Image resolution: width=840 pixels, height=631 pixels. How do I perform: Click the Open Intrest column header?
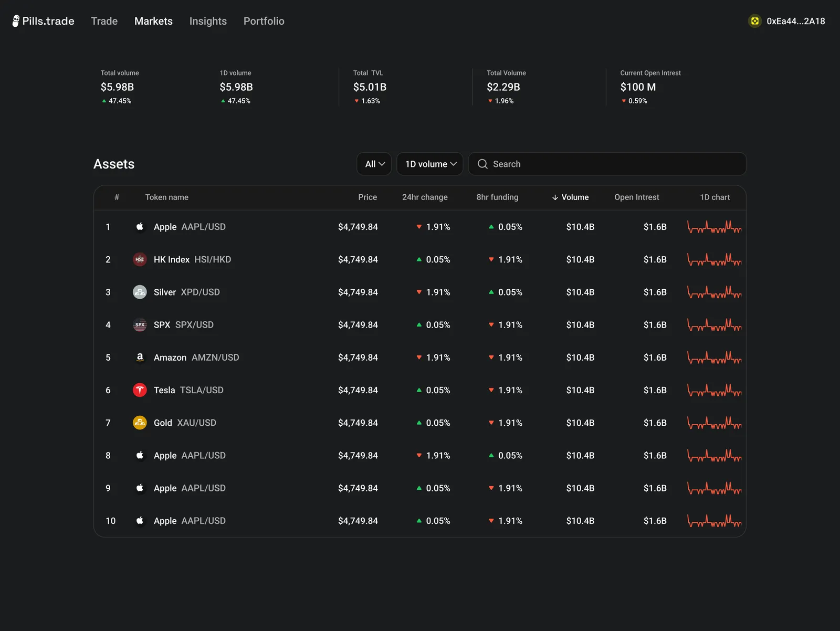(x=637, y=197)
